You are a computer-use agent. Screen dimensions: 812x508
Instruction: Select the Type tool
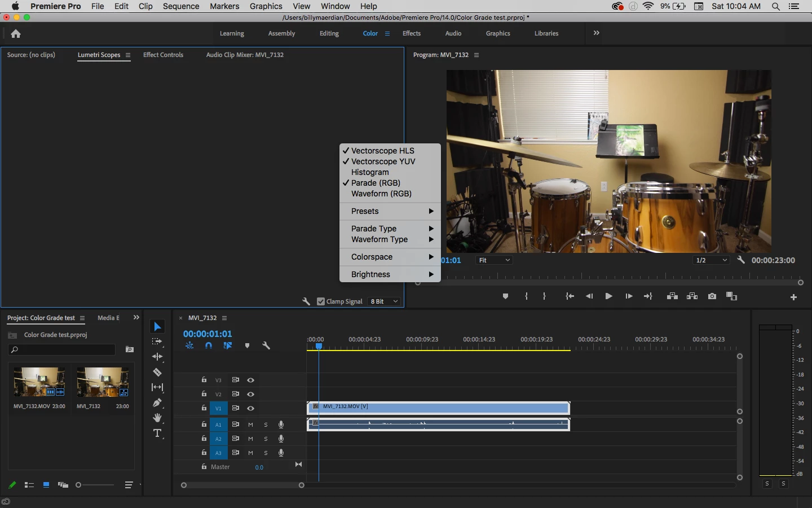coord(157,433)
